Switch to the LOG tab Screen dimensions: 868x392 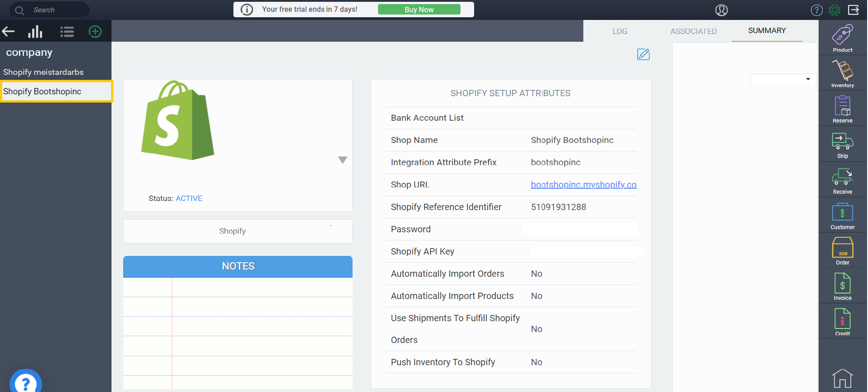pos(620,31)
